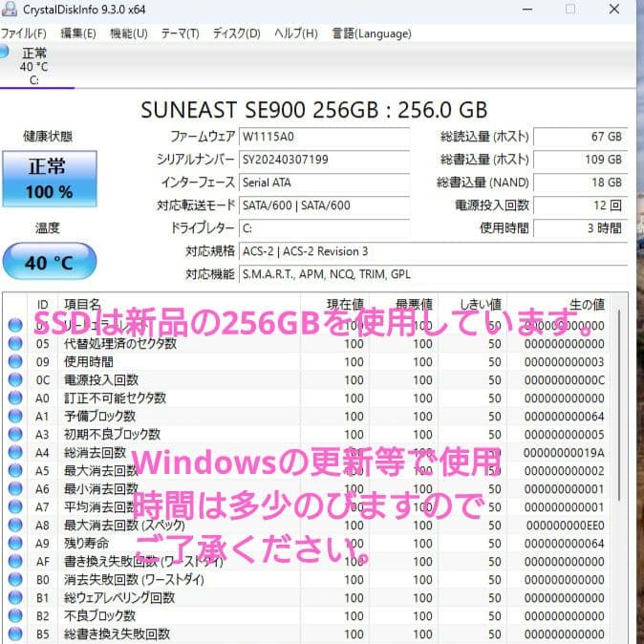
Task: Click the 40 °C temperature button
Action: pos(50,262)
